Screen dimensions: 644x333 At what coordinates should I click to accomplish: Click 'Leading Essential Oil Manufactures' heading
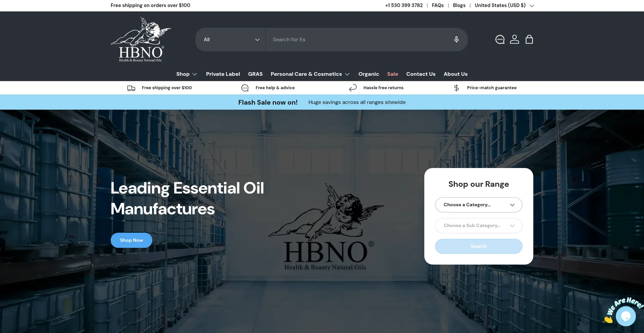click(x=187, y=199)
